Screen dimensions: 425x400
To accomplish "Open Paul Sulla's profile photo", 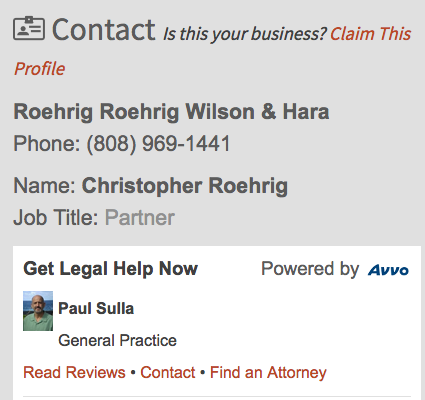I will [38, 311].
